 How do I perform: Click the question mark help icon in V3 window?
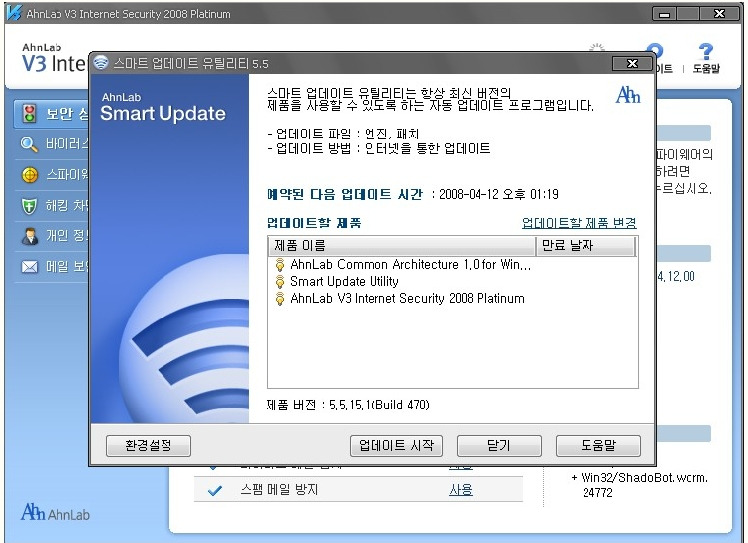tap(706, 51)
